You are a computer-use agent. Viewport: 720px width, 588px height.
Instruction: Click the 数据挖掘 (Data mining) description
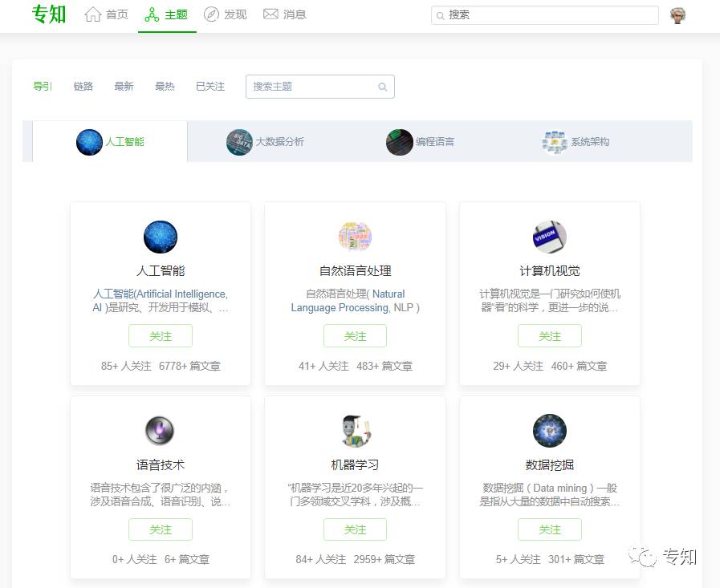(x=550, y=494)
